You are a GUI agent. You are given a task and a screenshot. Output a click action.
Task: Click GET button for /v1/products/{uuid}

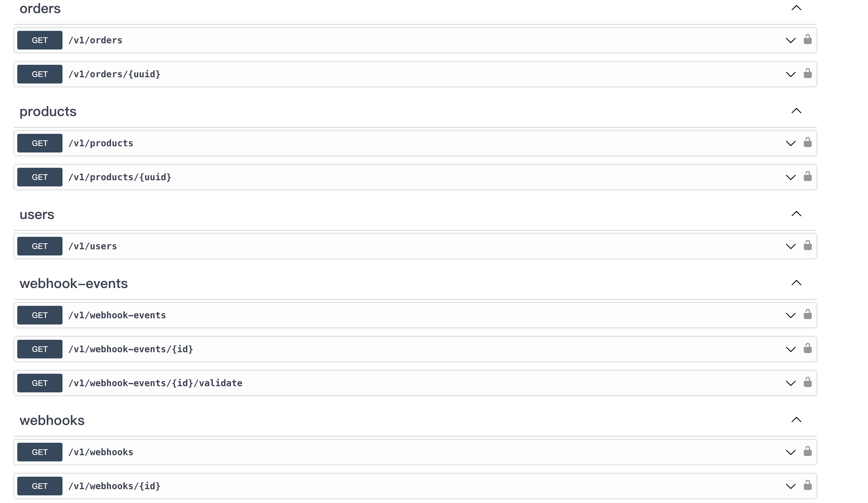40,177
